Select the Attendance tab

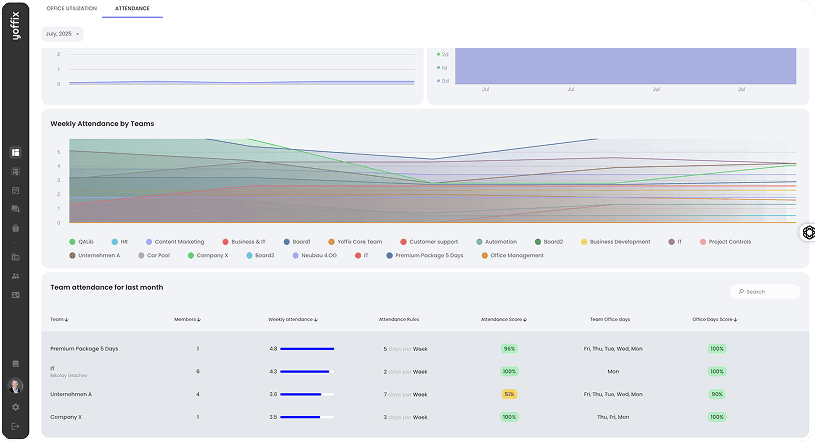point(132,8)
